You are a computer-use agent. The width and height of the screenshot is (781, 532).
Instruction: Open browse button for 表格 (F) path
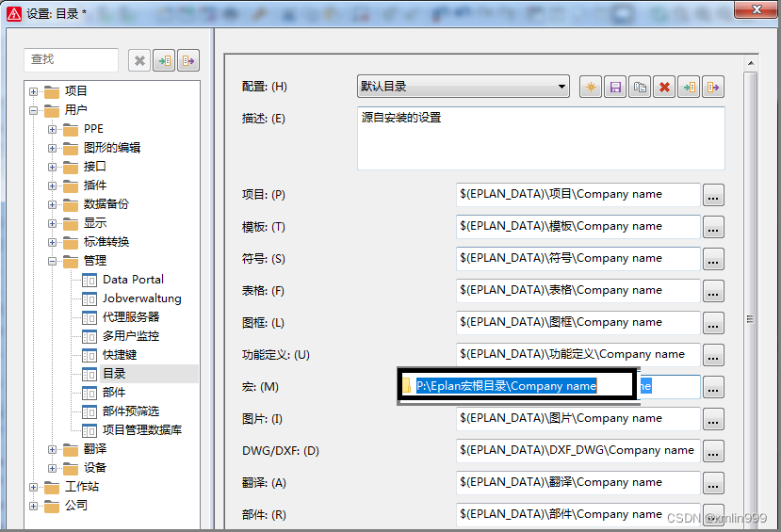point(713,291)
